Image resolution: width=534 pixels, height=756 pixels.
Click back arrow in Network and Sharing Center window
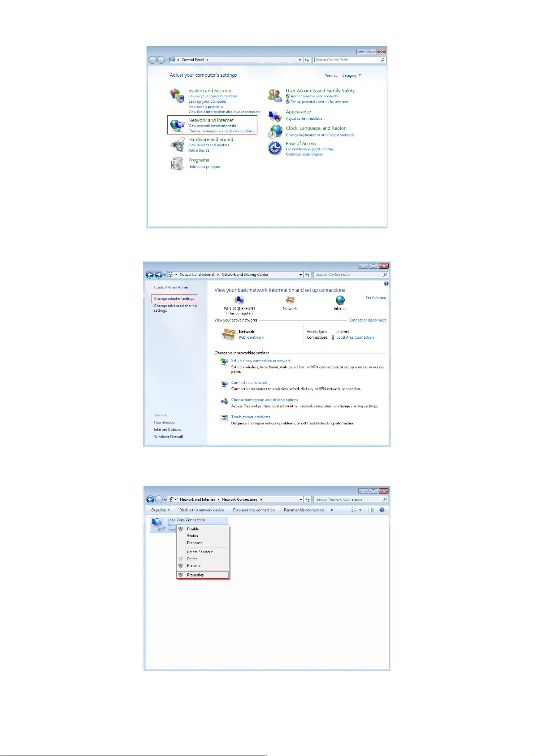[x=150, y=275]
